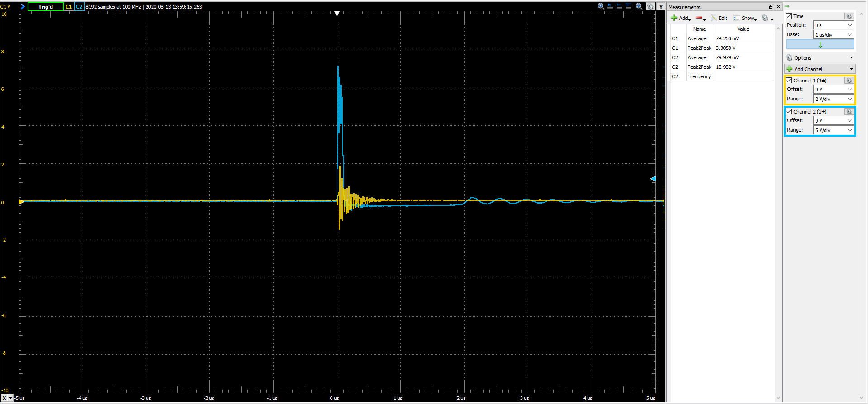
Task: Open the Channel 1 Offset dropdown
Action: (x=834, y=90)
